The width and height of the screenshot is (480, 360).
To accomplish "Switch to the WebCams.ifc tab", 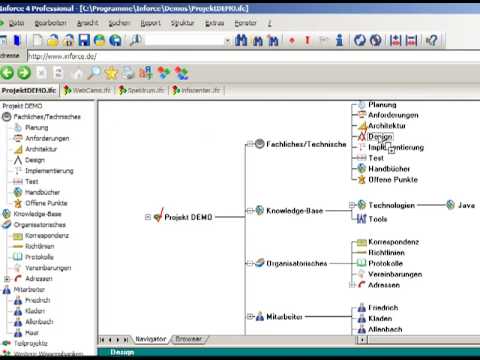I will coord(87,90).
